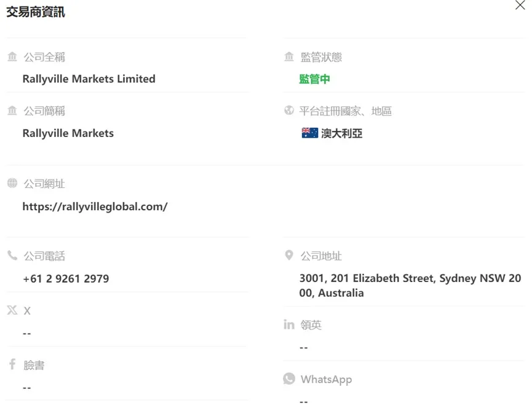Click the bank icon beside 監管狀態
532x408 pixels.
pyautogui.click(x=289, y=57)
